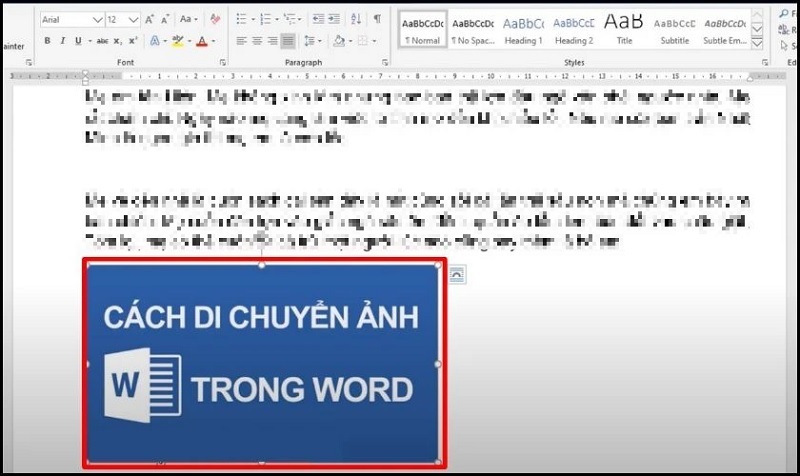Screen dimensions: 800x476
Task: Open the Numbering dropdown arrow
Action: (277, 20)
